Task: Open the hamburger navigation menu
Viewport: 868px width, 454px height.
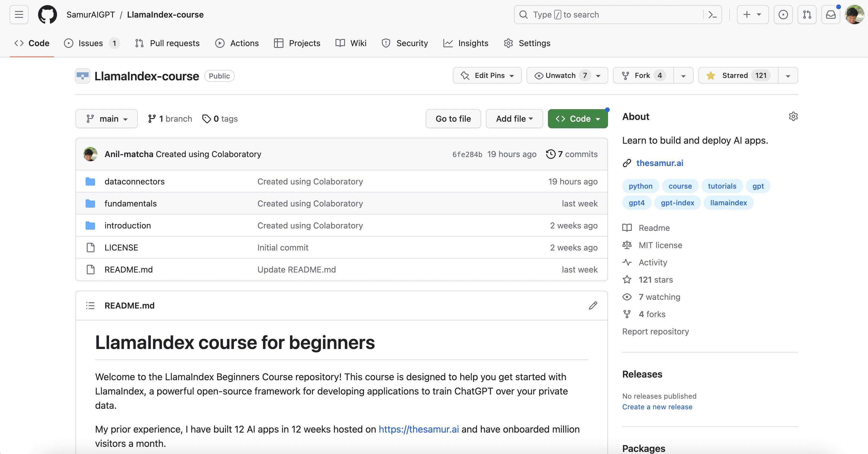Action: pyautogui.click(x=18, y=15)
